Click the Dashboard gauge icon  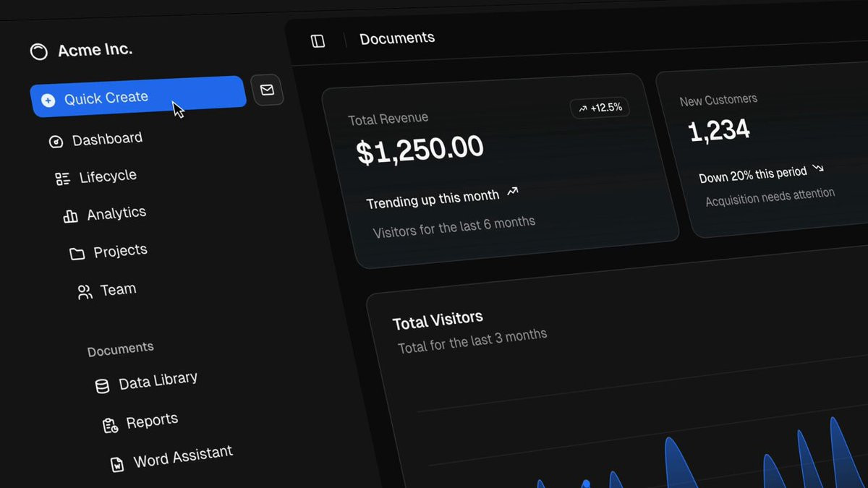click(x=56, y=142)
